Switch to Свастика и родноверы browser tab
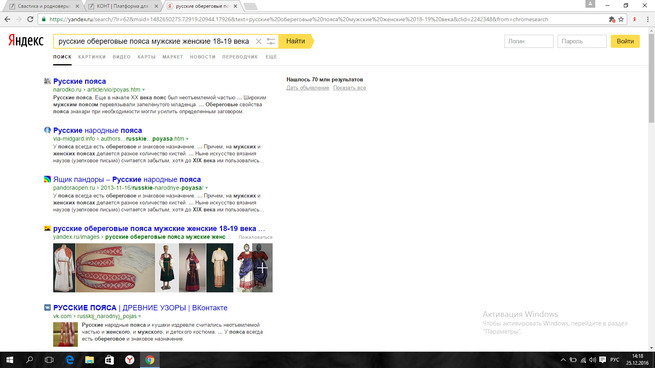Screen dimensions: 655x368 pyautogui.click(x=42, y=6)
